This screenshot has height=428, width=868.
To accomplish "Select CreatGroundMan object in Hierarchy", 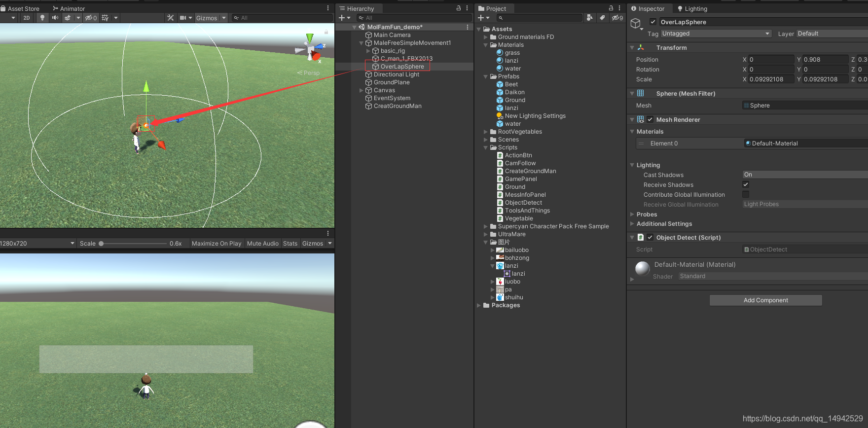I will tap(397, 106).
